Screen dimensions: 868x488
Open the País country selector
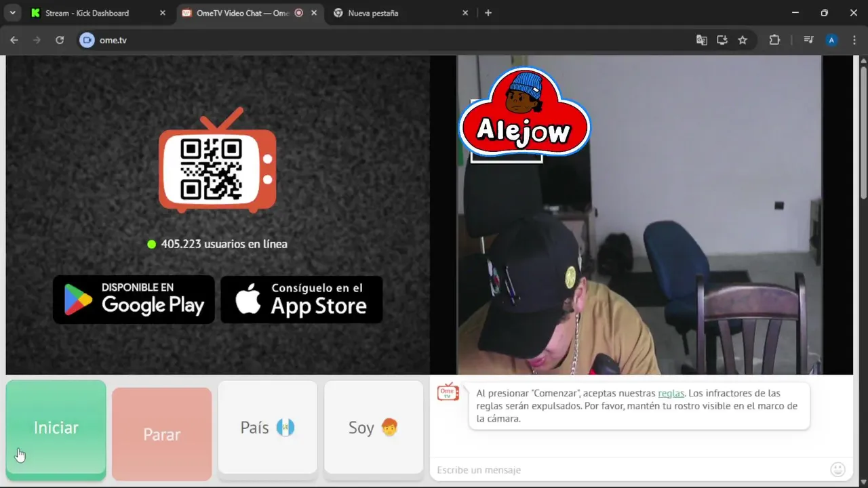click(267, 427)
